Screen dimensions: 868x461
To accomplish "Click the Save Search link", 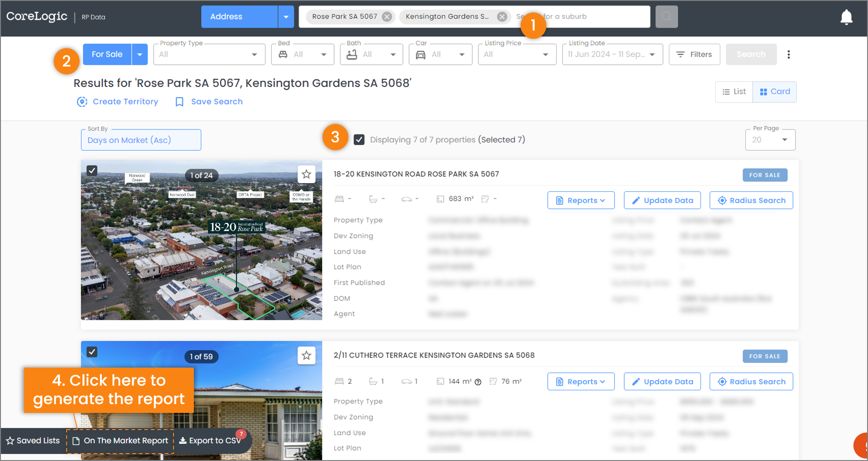I will pos(217,102).
